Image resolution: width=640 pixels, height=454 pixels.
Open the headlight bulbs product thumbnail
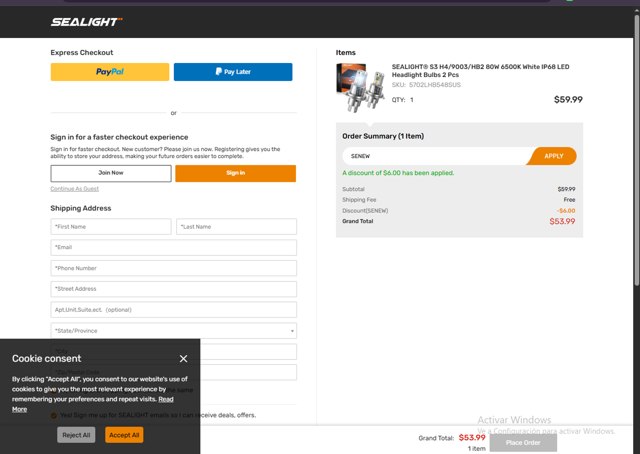tap(361, 87)
